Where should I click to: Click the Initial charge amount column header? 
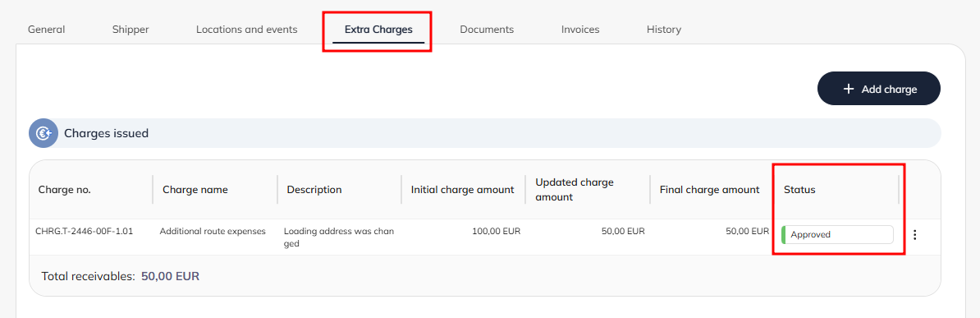click(x=462, y=190)
